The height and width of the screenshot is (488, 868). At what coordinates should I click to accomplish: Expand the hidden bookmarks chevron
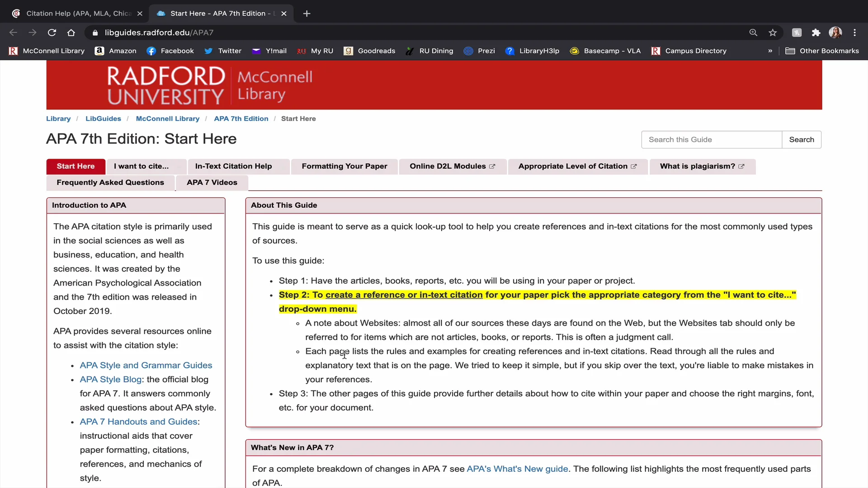[x=770, y=51]
